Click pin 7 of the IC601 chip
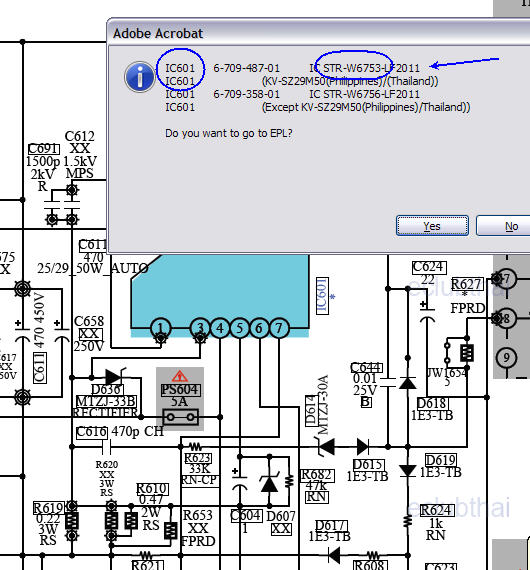The height and width of the screenshot is (570, 530). tap(278, 328)
